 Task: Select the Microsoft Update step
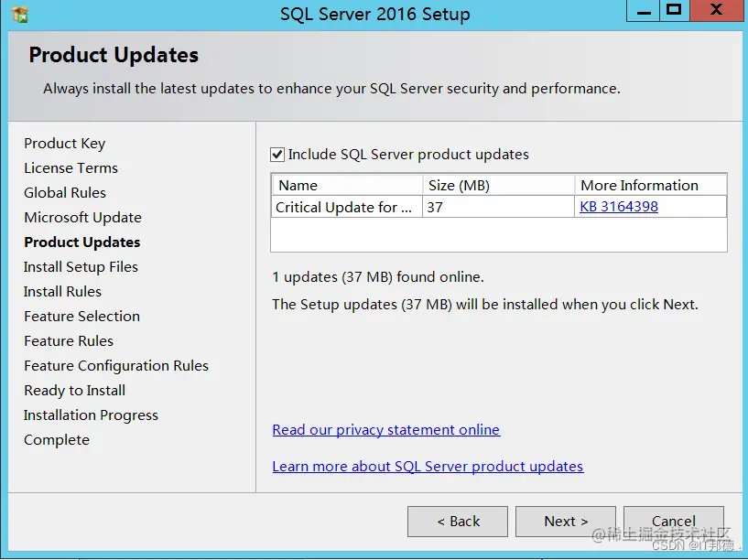[83, 218]
